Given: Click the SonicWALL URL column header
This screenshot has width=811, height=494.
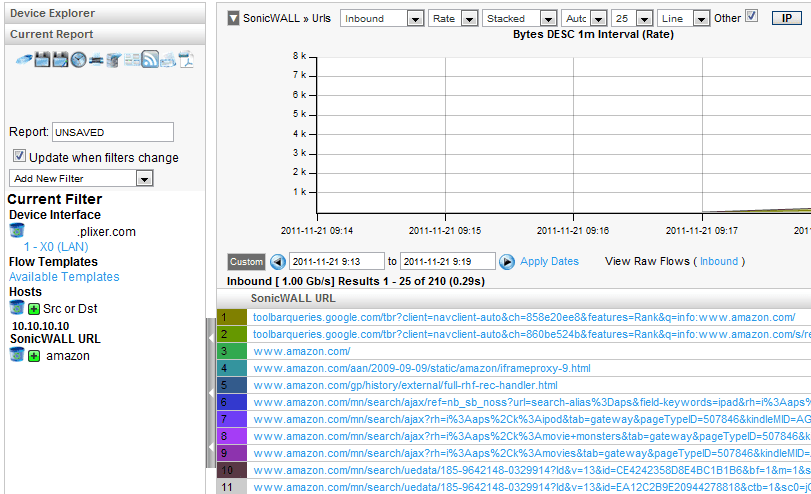Looking at the screenshot, I should point(293,298).
